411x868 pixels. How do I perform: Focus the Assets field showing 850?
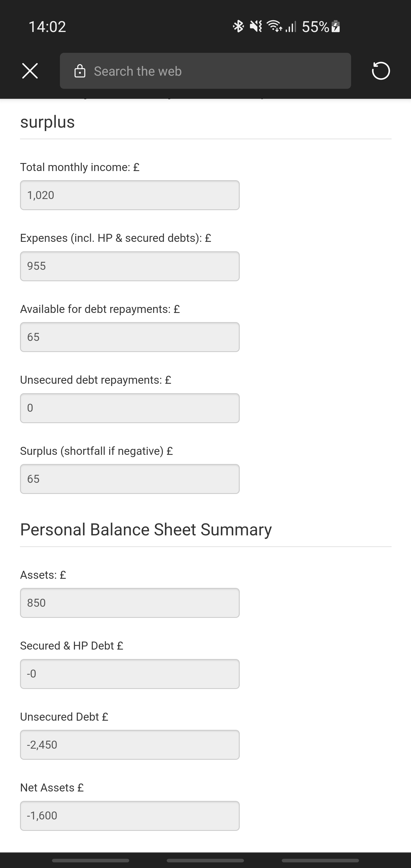point(130,603)
